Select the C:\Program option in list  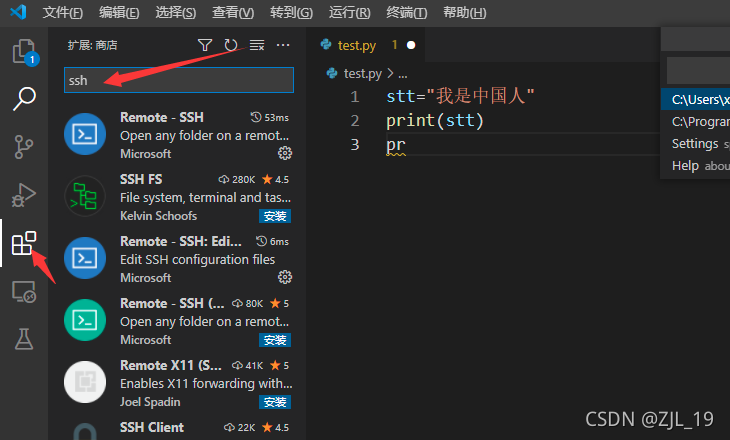696,122
